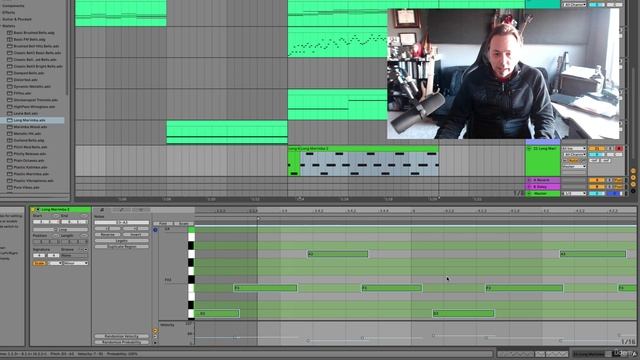Image resolution: width=640 pixels, height=360 pixels.
Task: Click the preset icon beside Metallic Hit.adv
Action: coord(10,133)
